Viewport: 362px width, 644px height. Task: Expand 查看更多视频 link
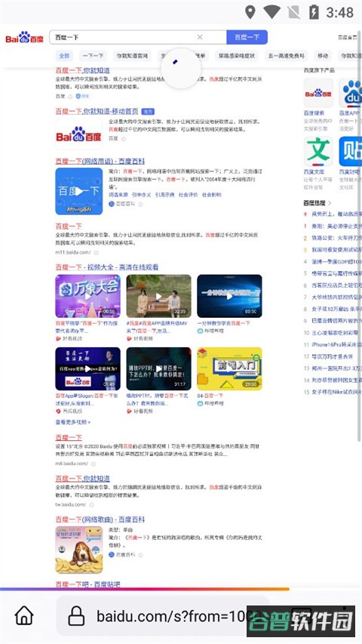coord(72,422)
